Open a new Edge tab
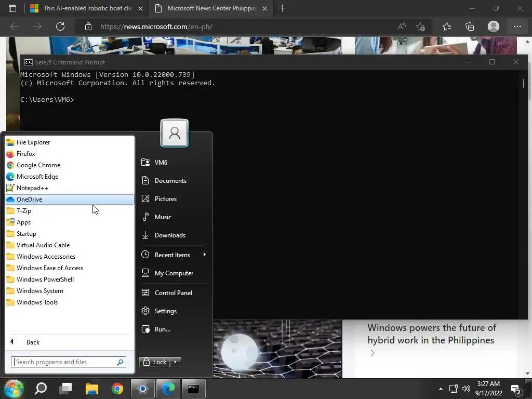The height and width of the screenshot is (399, 532). (x=282, y=8)
